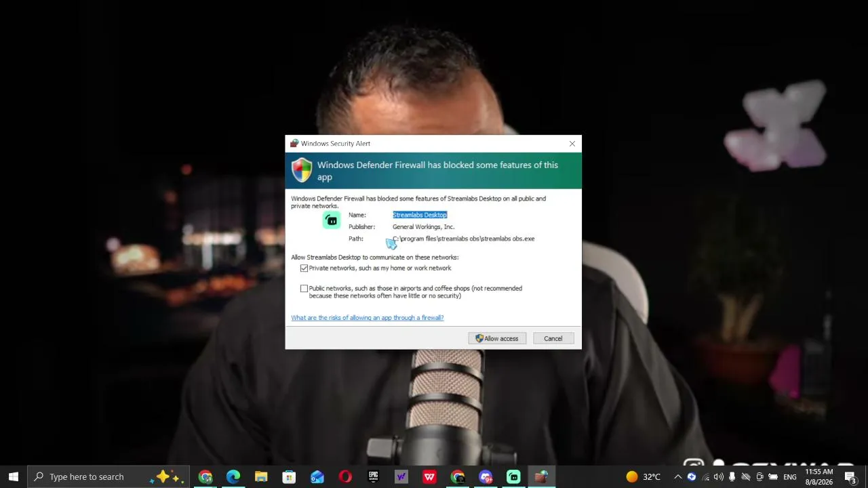Open File Explorer from the taskbar
This screenshot has width=868, height=488.
coord(261,476)
